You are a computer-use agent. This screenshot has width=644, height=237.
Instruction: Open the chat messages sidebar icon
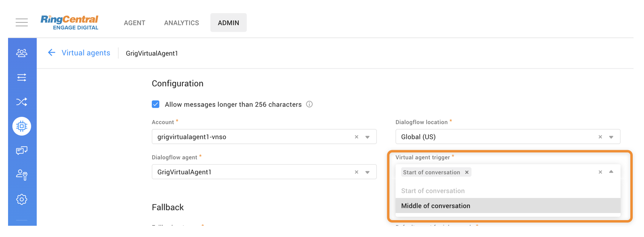(x=22, y=151)
